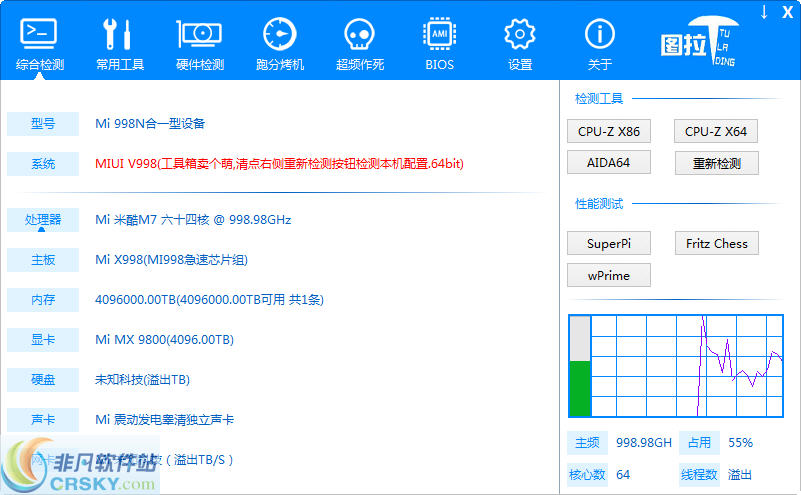Click the 主频 label

coord(587,443)
